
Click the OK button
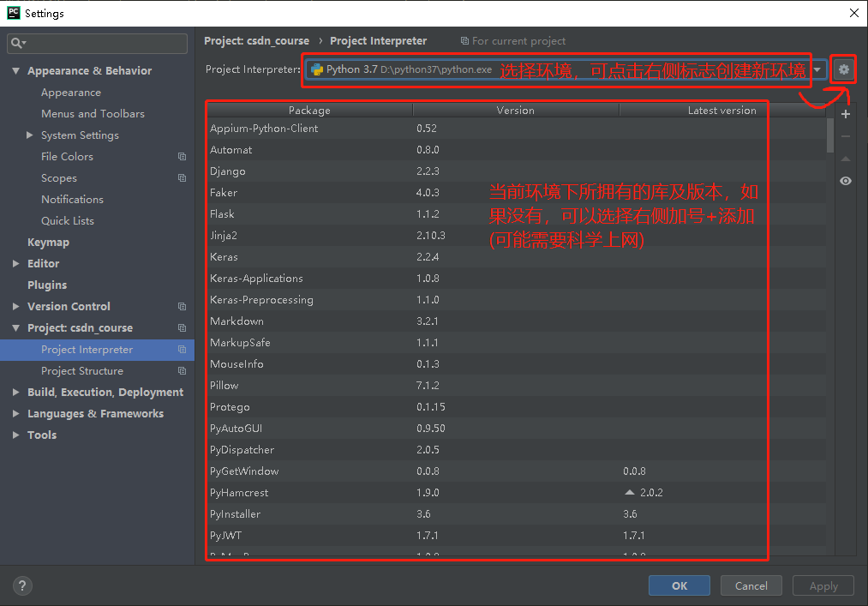(x=679, y=585)
